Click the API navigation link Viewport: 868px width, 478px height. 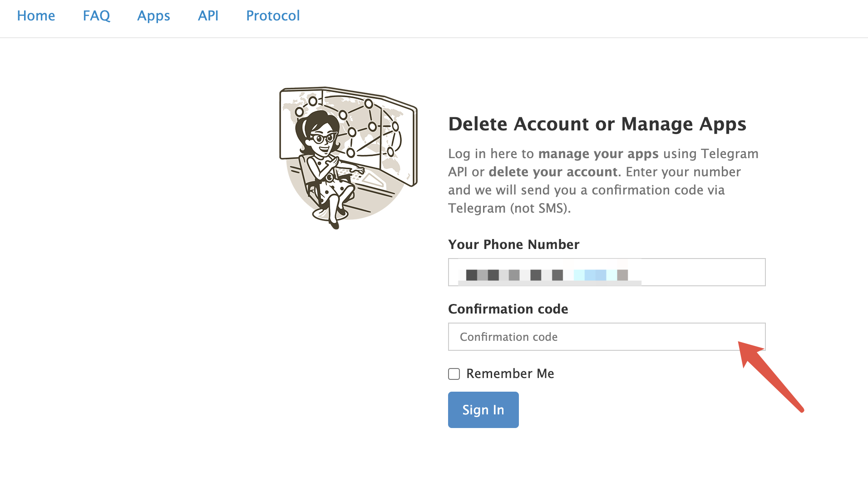[208, 16]
